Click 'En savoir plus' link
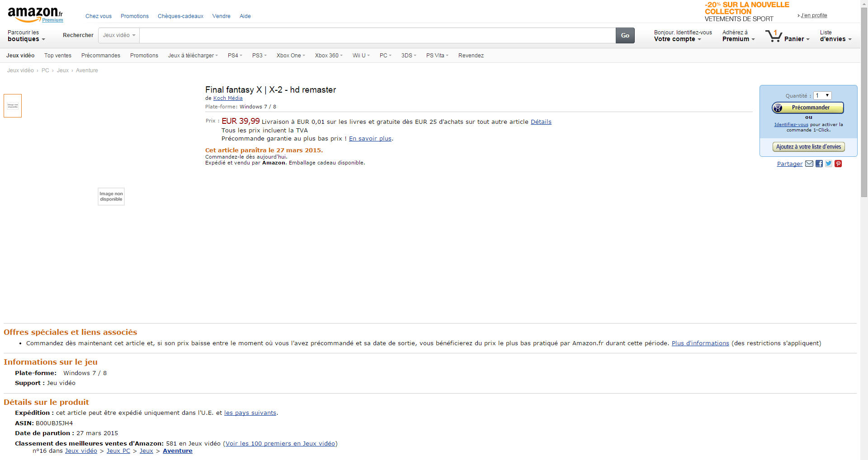The height and width of the screenshot is (460, 868). pos(370,139)
